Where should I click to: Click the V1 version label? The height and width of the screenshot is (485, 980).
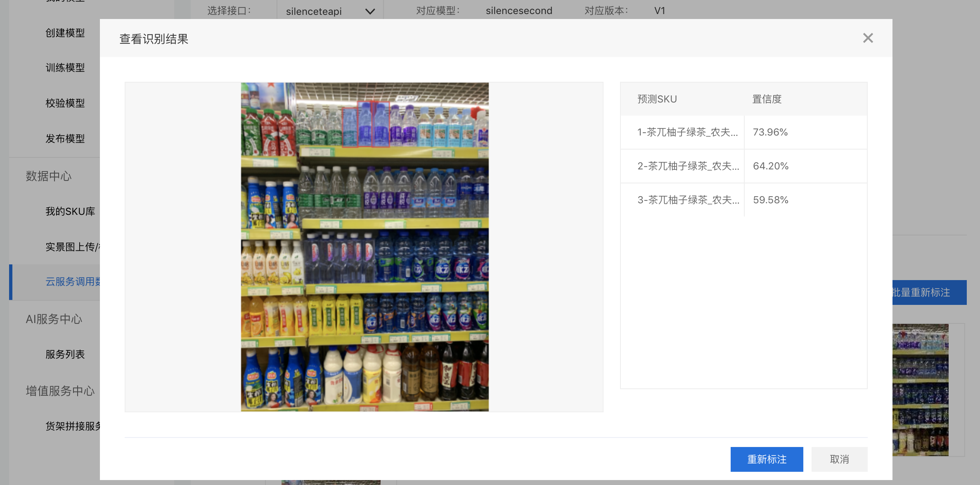click(x=660, y=11)
